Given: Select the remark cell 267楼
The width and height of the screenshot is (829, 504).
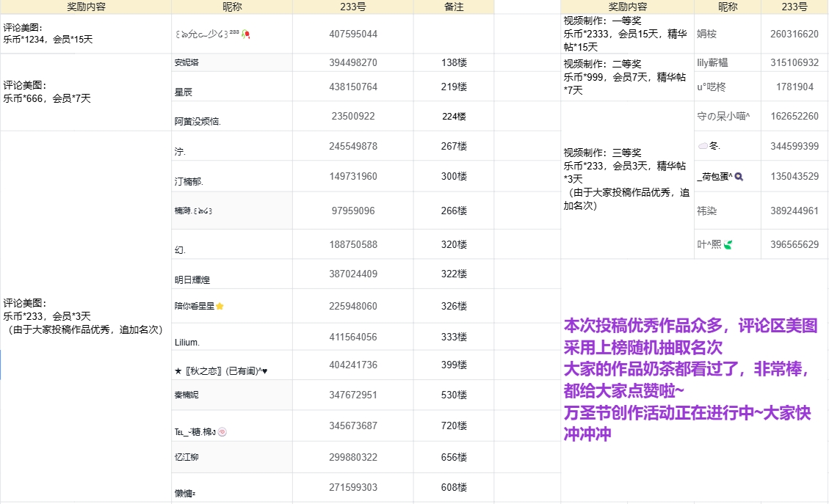Looking at the screenshot, I should [x=454, y=146].
